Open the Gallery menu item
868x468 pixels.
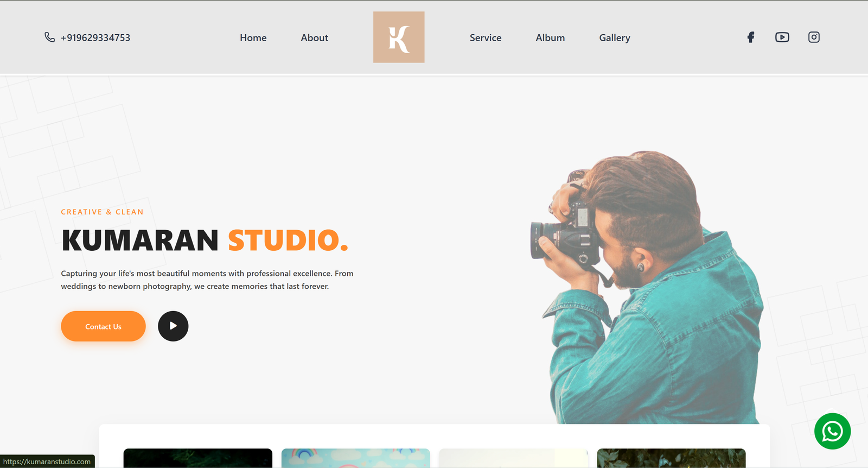[x=615, y=37]
